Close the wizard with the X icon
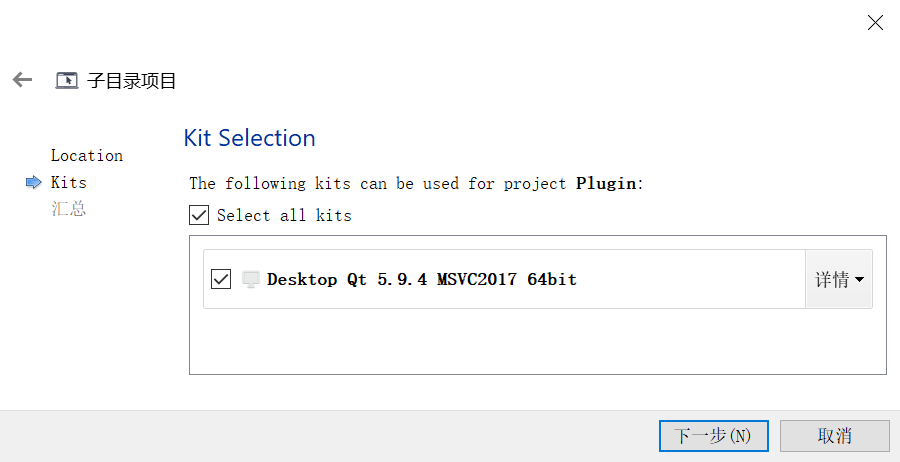Image resolution: width=900 pixels, height=462 pixels. [875, 22]
